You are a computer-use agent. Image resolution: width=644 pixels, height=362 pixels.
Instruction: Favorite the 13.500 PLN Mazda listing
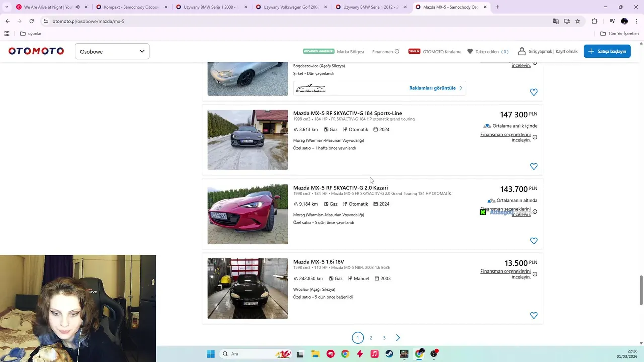[x=534, y=315]
